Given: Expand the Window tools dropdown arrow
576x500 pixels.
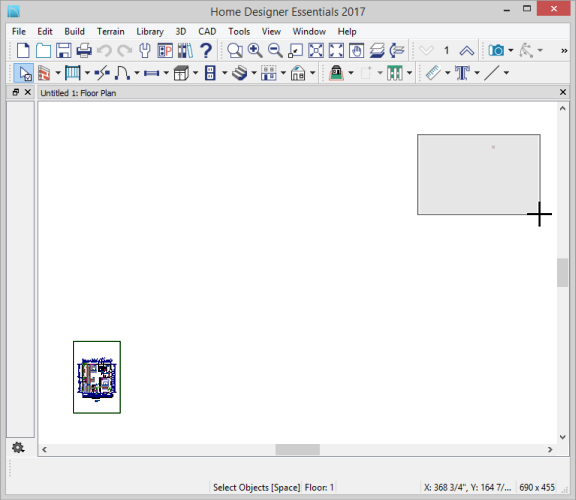Looking at the screenshot, I should (x=166, y=73).
